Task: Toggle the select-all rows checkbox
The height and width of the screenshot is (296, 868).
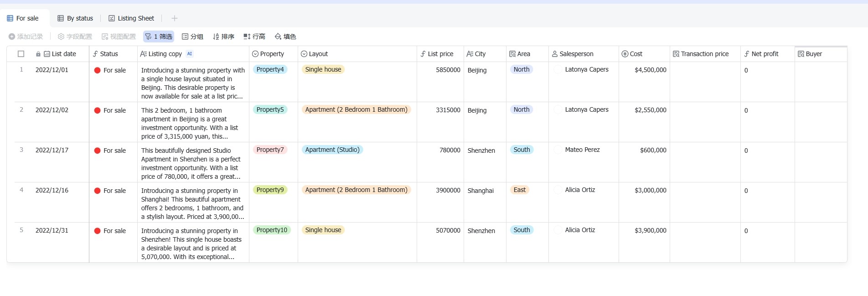Action: [21, 54]
